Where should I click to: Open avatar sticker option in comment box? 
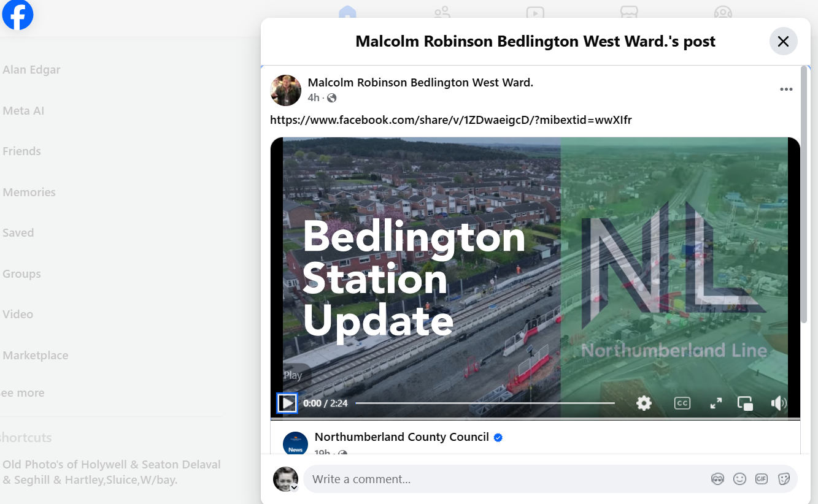pos(717,479)
